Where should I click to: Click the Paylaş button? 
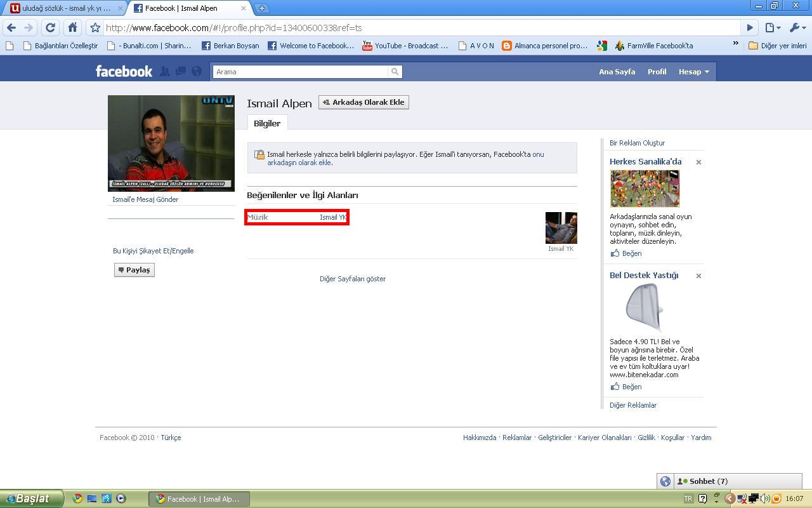(134, 270)
